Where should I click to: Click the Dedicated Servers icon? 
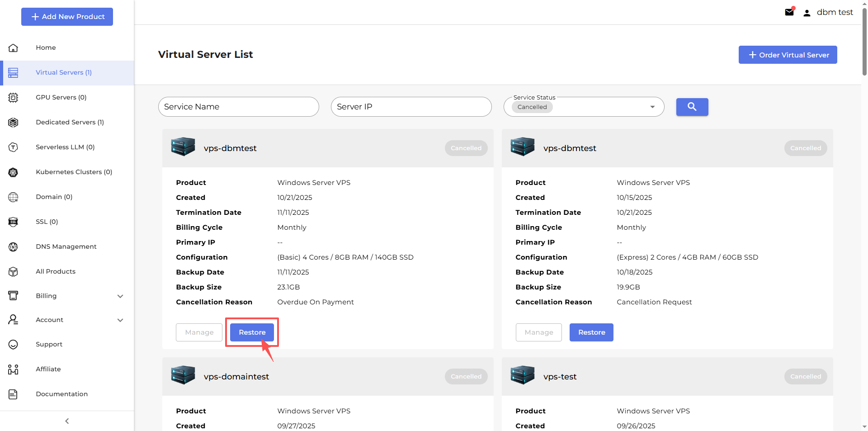pyautogui.click(x=13, y=122)
